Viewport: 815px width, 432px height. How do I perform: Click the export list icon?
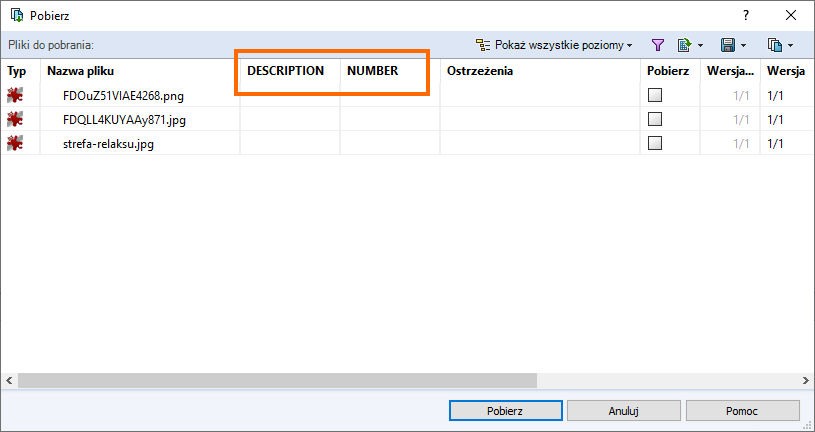click(684, 45)
